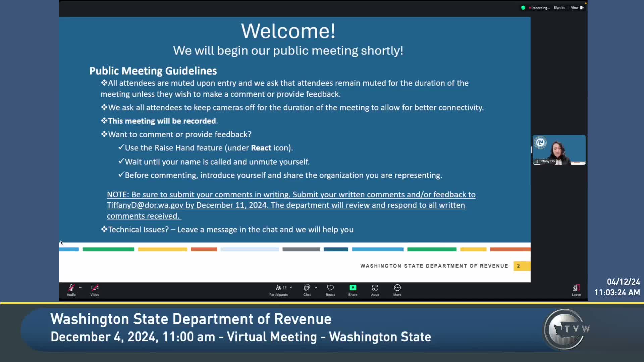
Task: Open the Participants panel
Action: [x=278, y=290]
